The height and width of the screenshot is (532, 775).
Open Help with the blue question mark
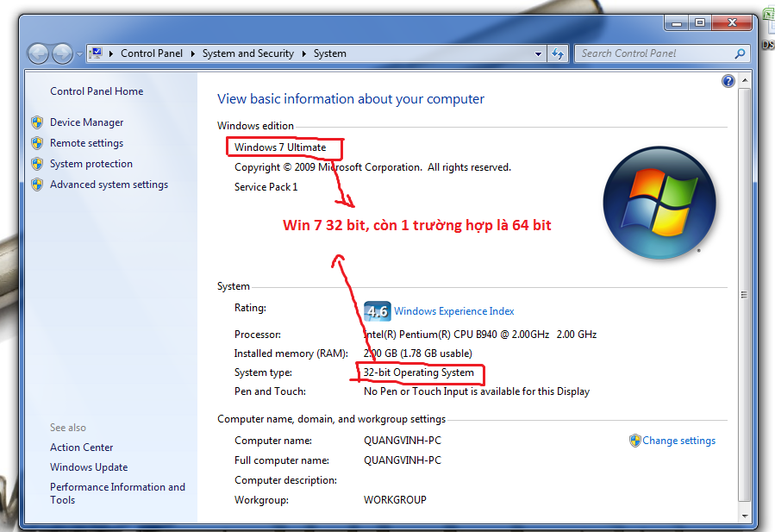click(x=728, y=81)
